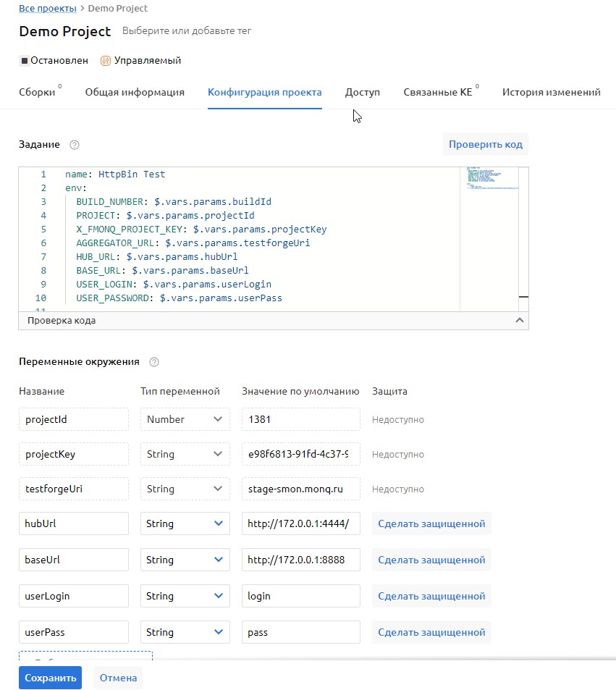Go to the Доступ tab
The image size is (616, 690).
pos(362,92)
